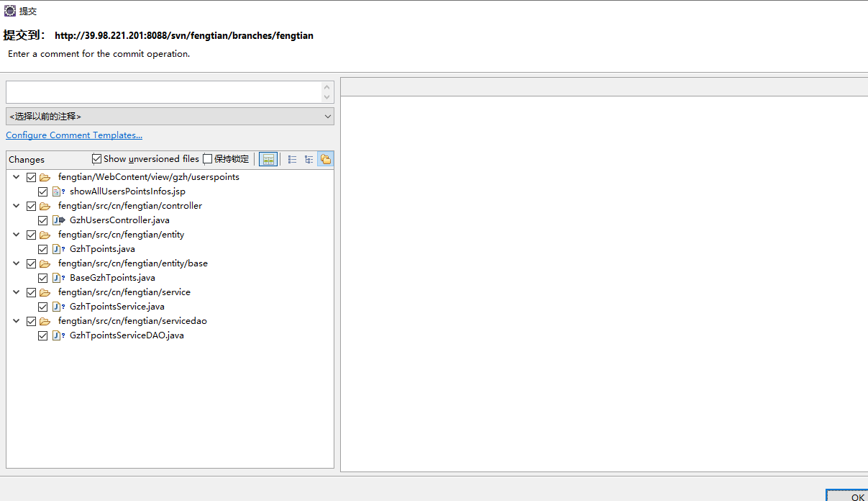This screenshot has width=868, height=501.
Task: Select compressed folders presentation icon
Action: 325,159
